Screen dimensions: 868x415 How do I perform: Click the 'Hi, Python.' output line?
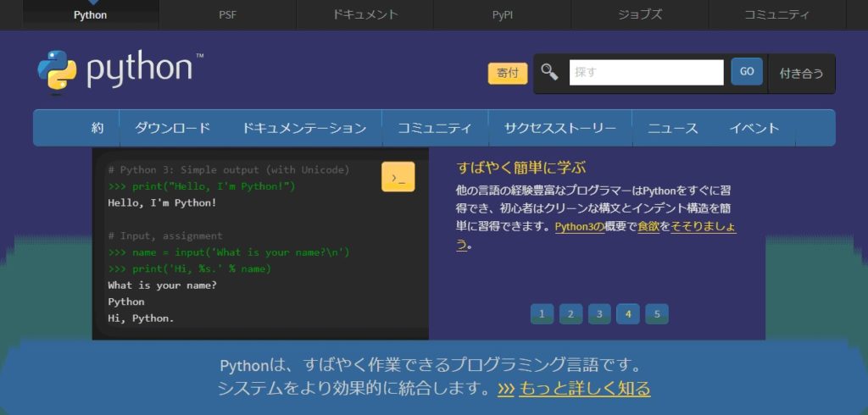(142, 318)
